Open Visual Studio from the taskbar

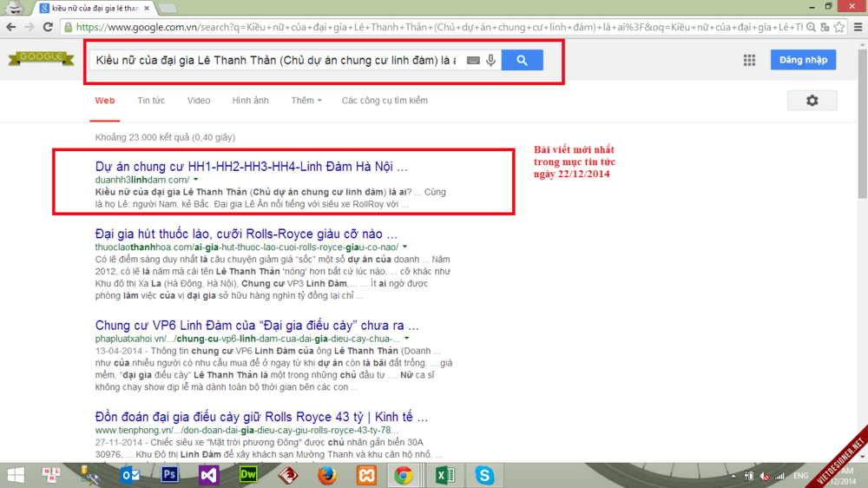208,475
